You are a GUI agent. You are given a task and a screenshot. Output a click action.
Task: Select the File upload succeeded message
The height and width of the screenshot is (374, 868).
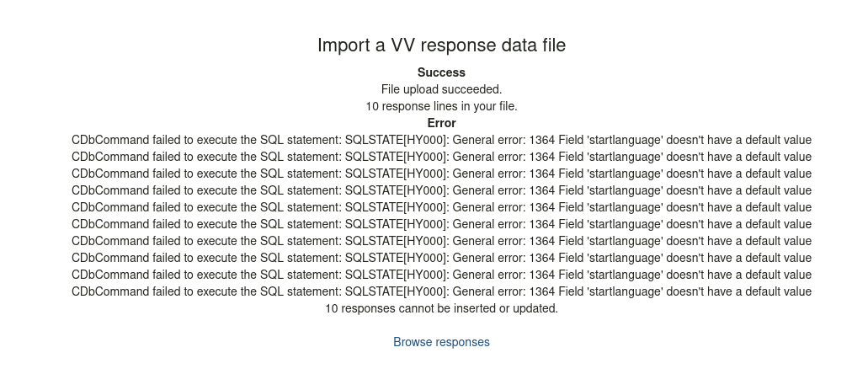pos(441,89)
